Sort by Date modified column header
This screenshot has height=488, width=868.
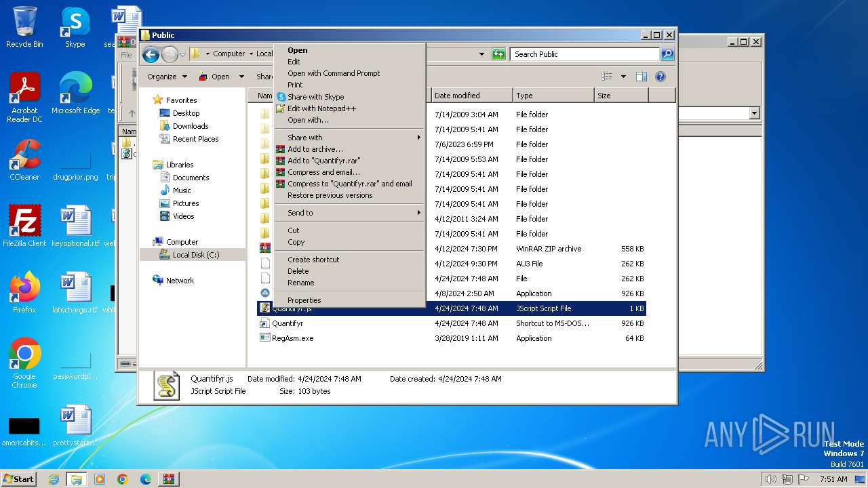(471, 96)
